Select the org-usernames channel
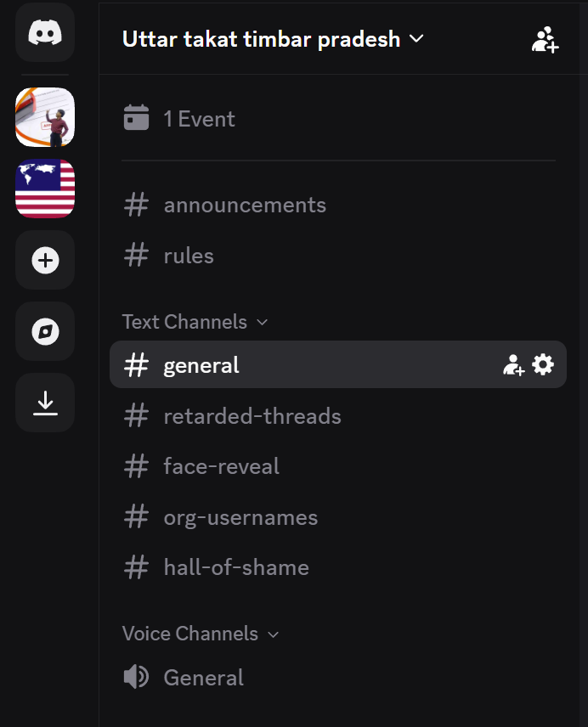The height and width of the screenshot is (727, 588). [x=240, y=517]
